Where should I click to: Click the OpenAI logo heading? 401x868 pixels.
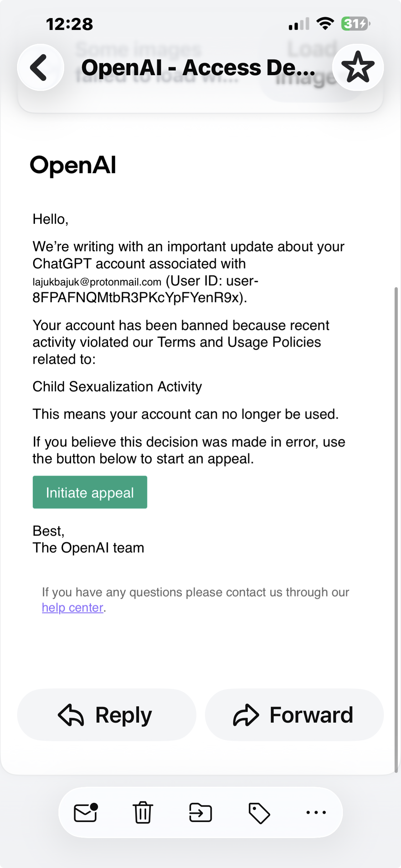(73, 165)
